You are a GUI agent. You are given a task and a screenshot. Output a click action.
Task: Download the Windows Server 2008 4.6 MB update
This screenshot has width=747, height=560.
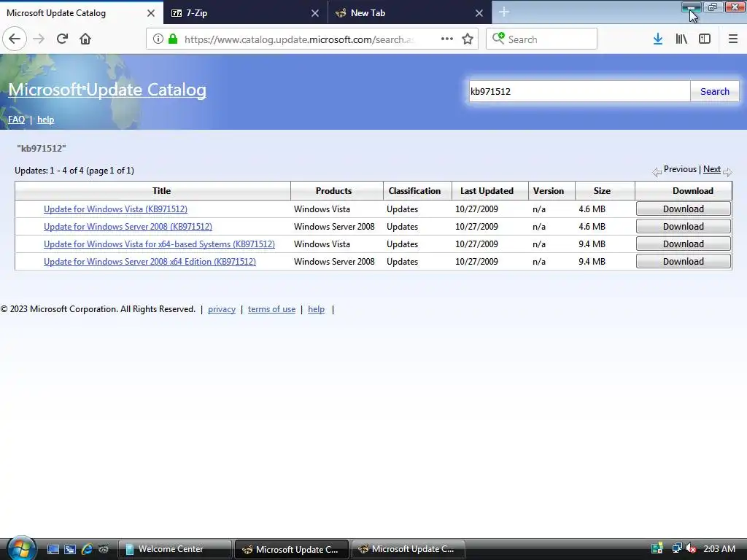(x=683, y=227)
